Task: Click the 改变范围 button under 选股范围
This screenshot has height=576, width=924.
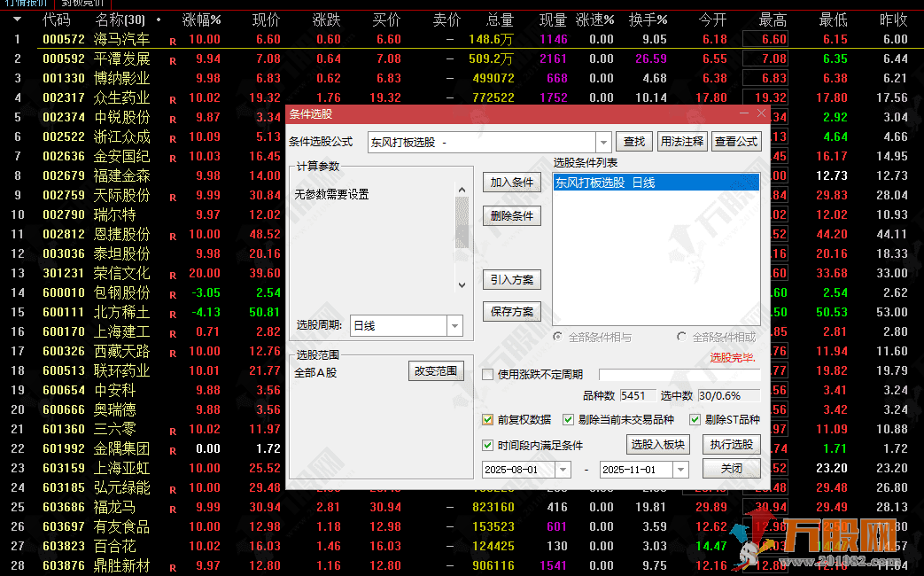Action: 438,370
